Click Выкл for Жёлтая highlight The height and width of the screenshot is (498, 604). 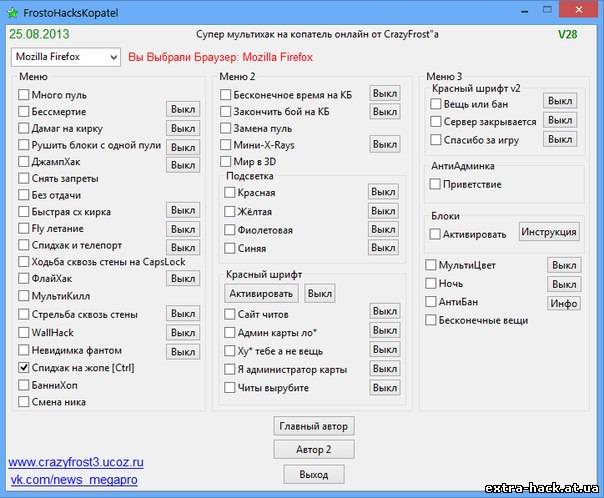(383, 211)
